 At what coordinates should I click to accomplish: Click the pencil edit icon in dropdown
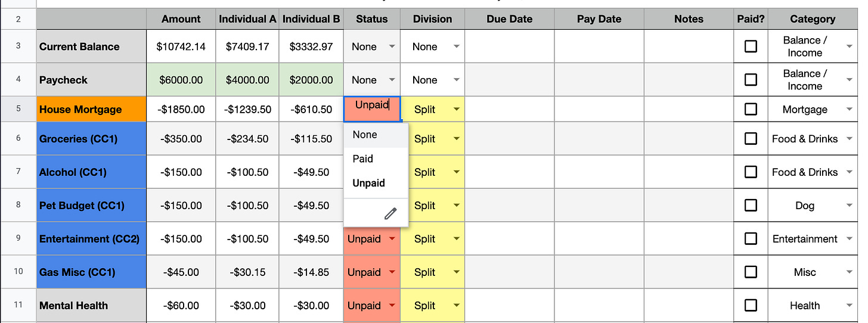click(390, 213)
